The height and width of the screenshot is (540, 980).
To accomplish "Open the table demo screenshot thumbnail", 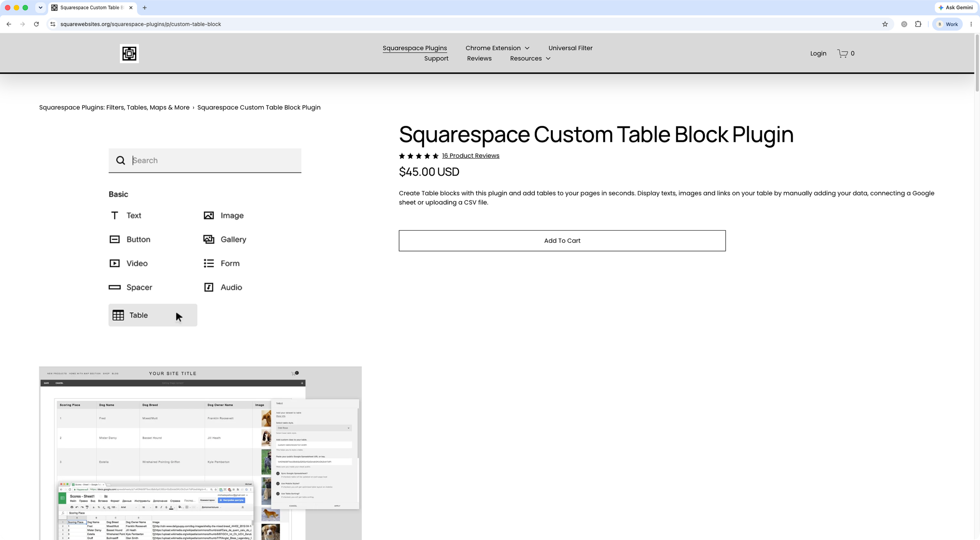I will point(200,453).
